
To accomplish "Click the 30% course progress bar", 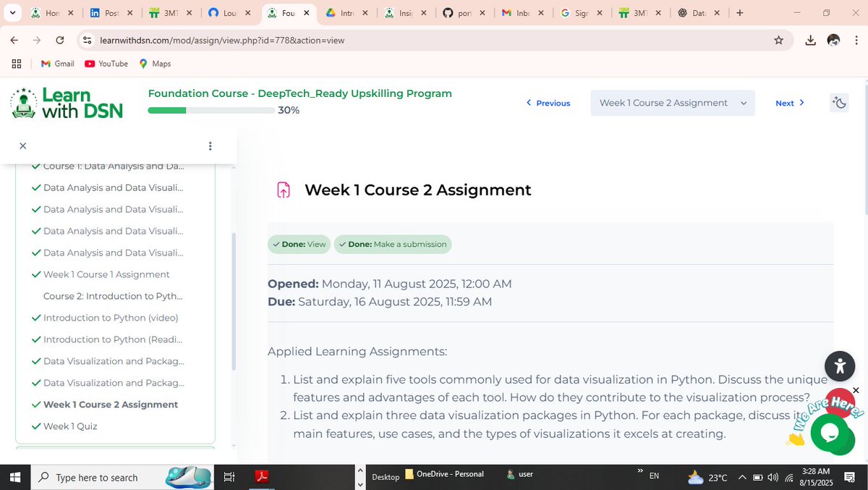I will point(210,110).
